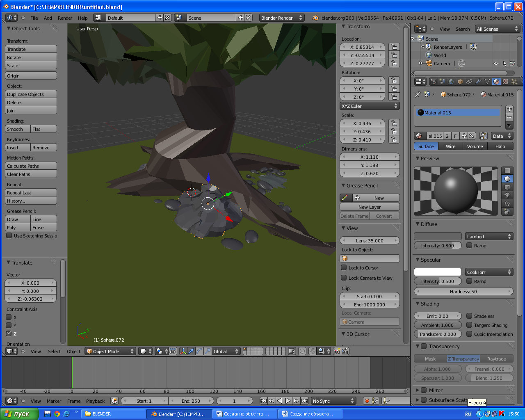Open the Scene properties tab icon
The height and width of the screenshot is (420, 525).
point(442,82)
